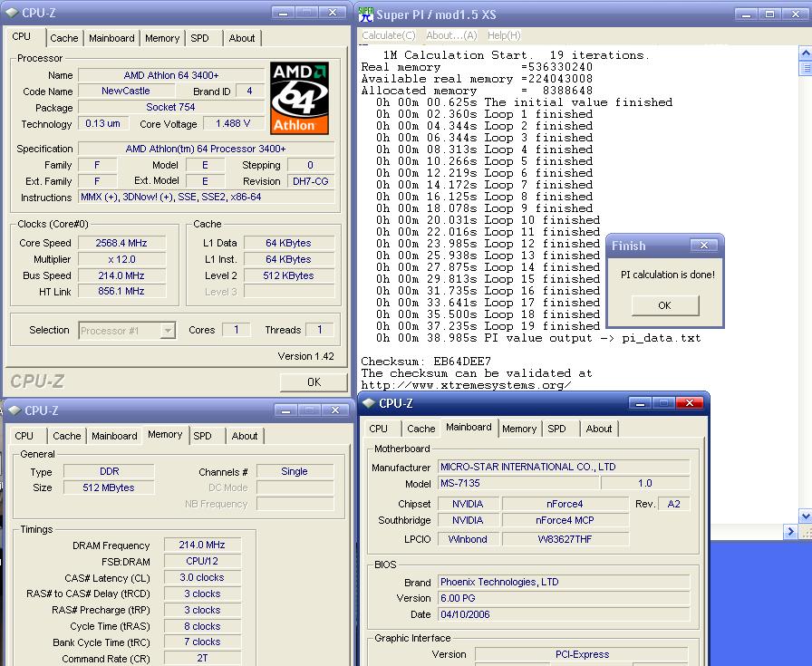Click OK button in top CPU-Z window
The height and width of the screenshot is (666, 812).
pyautogui.click(x=314, y=382)
